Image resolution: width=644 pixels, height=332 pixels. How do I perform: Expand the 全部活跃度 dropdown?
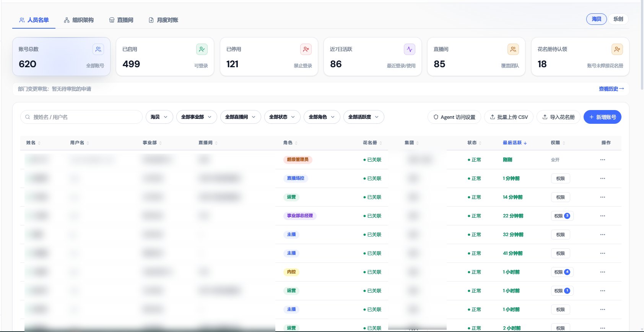click(x=364, y=117)
